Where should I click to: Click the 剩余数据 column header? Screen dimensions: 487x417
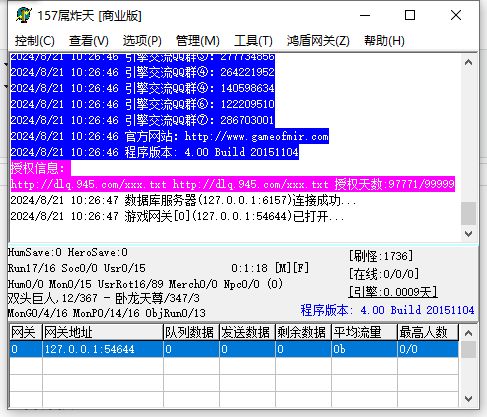(x=303, y=332)
